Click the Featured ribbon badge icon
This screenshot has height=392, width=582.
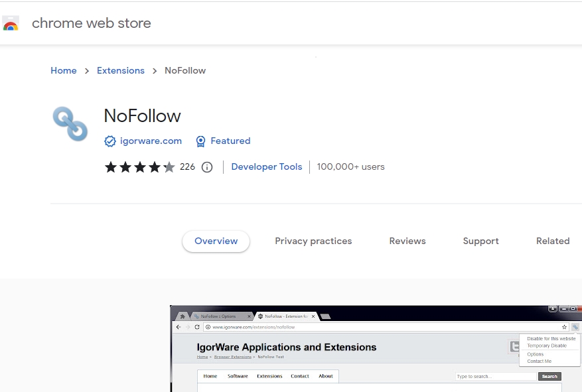pos(200,141)
